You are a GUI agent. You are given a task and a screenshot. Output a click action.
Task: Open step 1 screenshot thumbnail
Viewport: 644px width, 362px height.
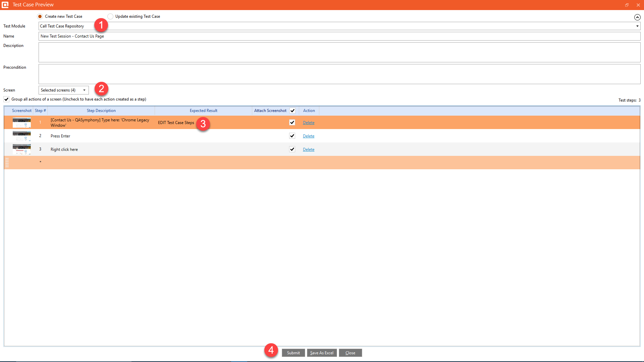pyautogui.click(x=21, y=123)
